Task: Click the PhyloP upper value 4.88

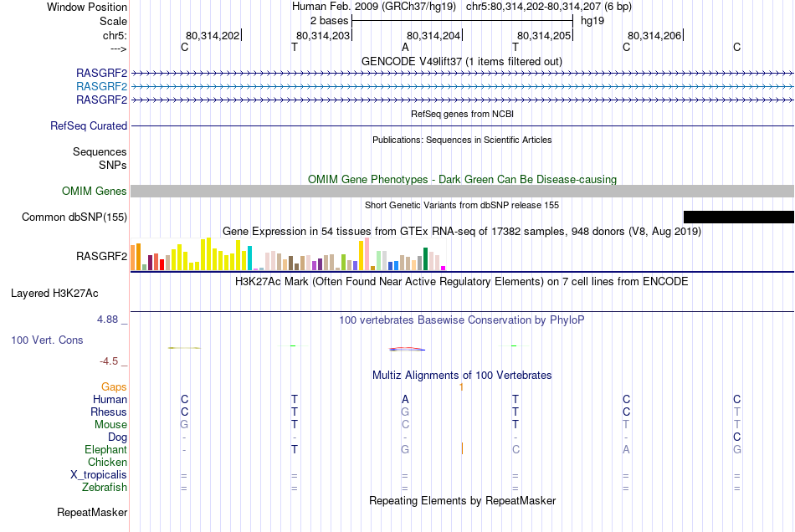Action: (x=107, y=320)
